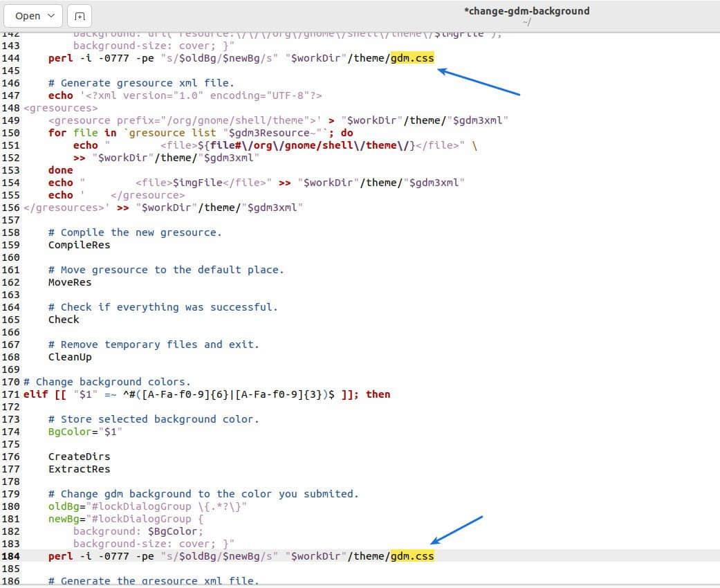Place cursor on CompileRes at line 159
Viewport: 720px width, 588px height.
click(80, 245)
